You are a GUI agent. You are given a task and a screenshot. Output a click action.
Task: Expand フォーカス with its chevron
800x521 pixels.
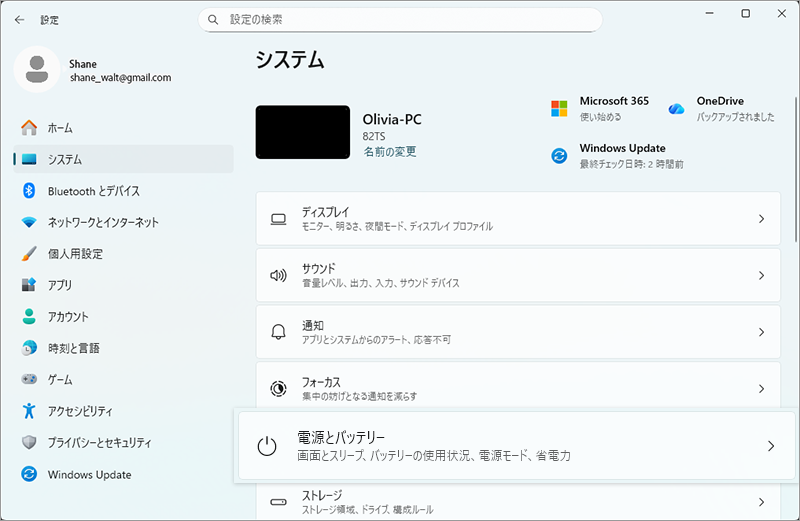click(x=761, y=389)
